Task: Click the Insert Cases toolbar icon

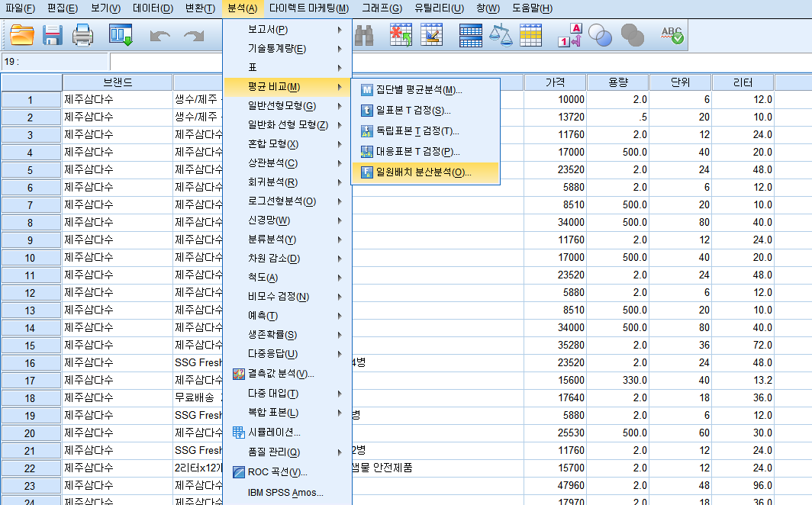Action: pyautogui.click(x=401, y=35)
